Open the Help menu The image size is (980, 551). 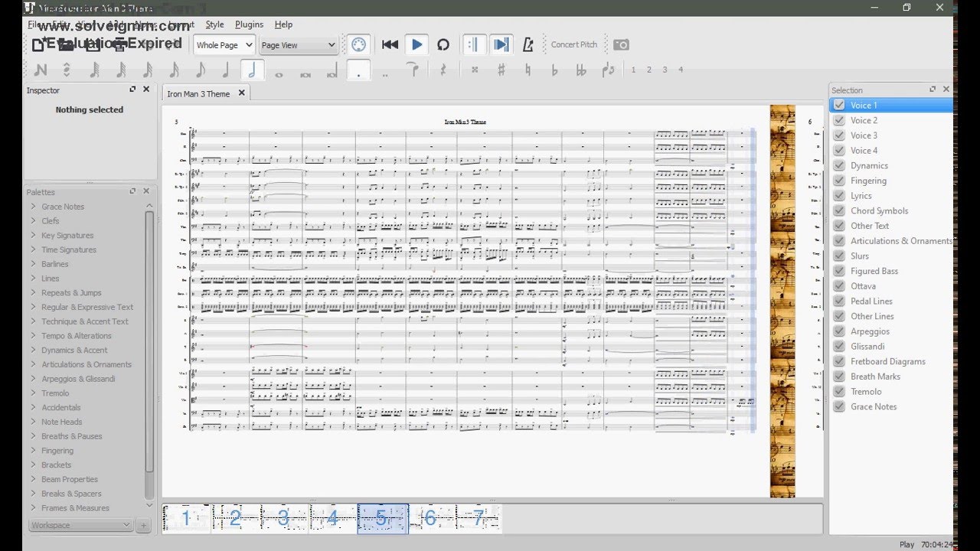283,24
